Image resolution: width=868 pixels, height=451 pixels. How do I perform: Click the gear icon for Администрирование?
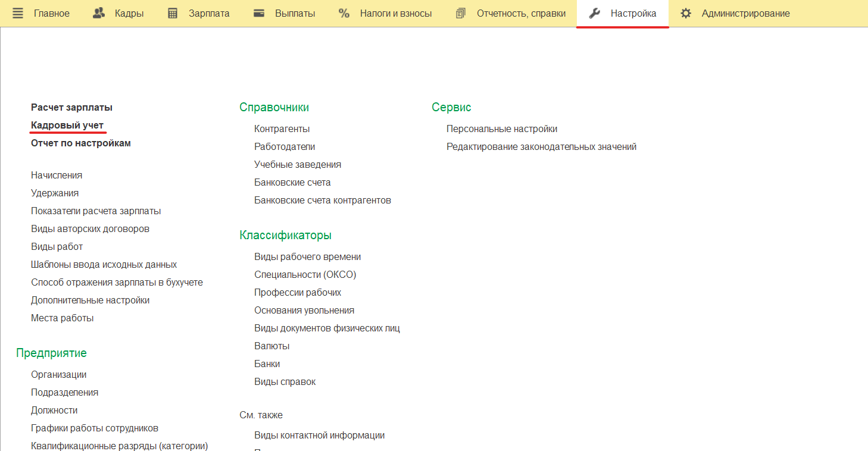[x=686, y=13]
